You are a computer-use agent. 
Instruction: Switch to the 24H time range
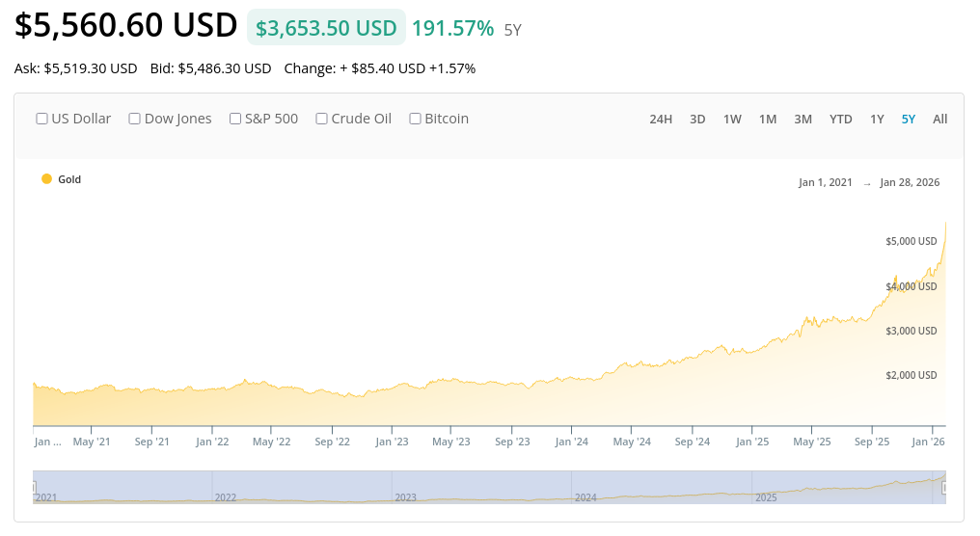click(661, 120)
